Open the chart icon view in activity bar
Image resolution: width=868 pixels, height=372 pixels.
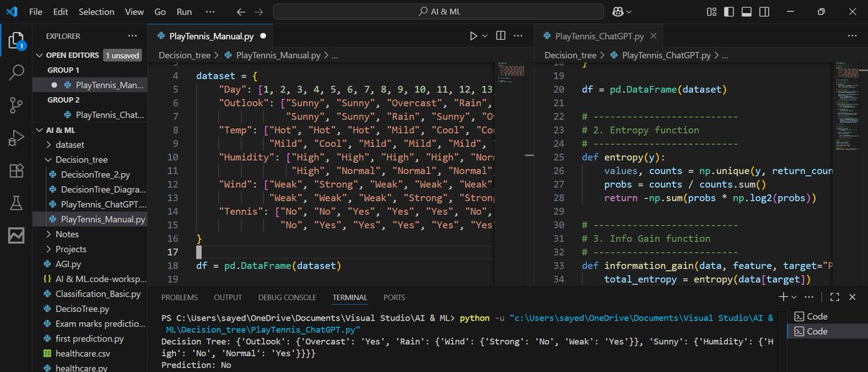click(x=16, y=235)
